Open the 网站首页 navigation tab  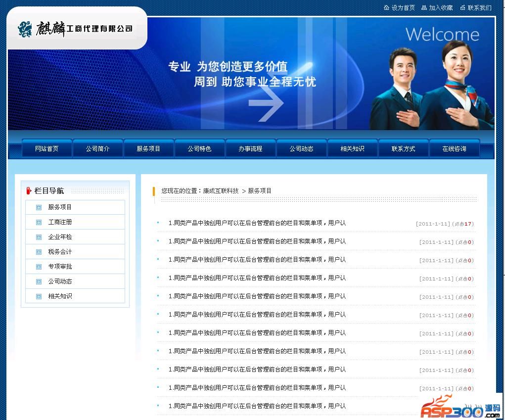[46, 148]
